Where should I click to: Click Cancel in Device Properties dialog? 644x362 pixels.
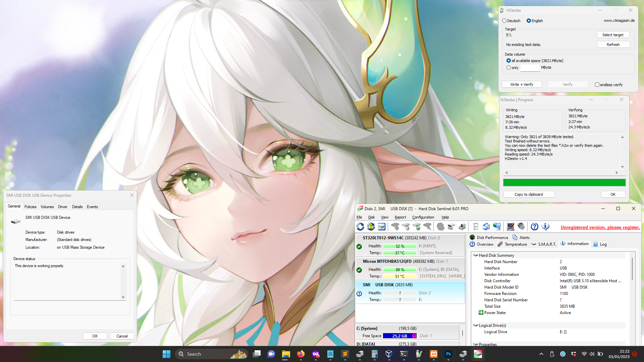click(122, 336)
